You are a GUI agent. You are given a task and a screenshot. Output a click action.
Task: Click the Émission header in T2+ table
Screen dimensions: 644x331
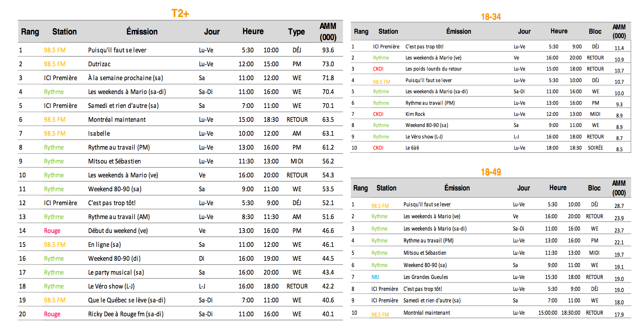142,32
